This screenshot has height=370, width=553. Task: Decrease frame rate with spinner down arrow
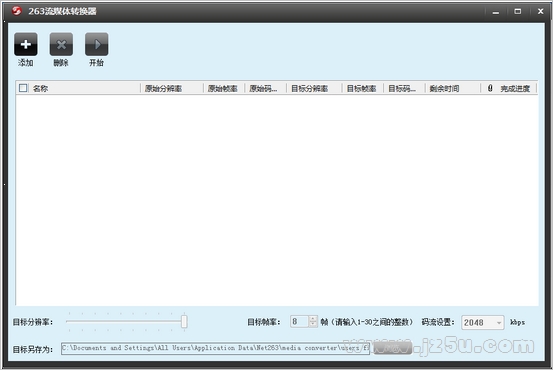pyautogui.click(x=313, y=324)
